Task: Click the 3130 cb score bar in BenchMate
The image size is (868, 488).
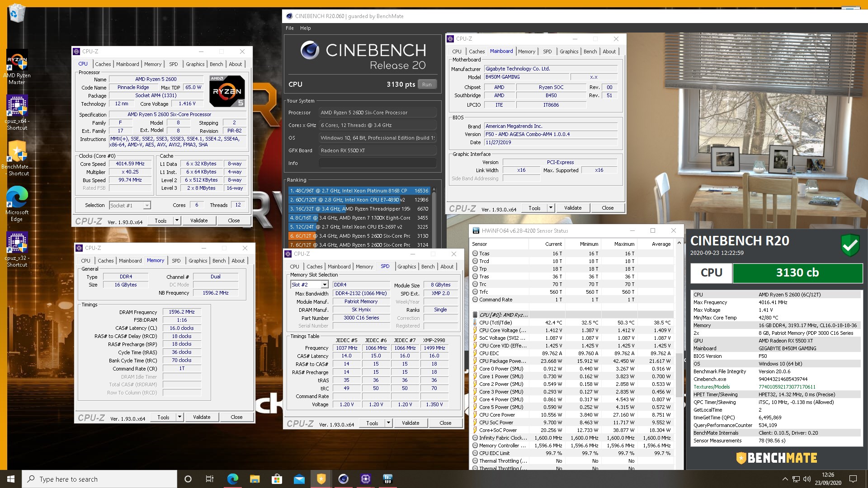Action: (797, 273)
